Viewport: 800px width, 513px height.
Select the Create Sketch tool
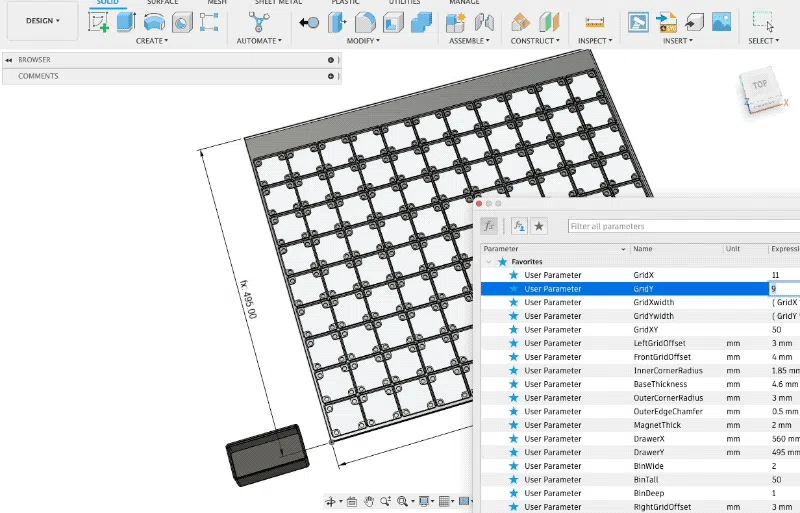[99, 21]
